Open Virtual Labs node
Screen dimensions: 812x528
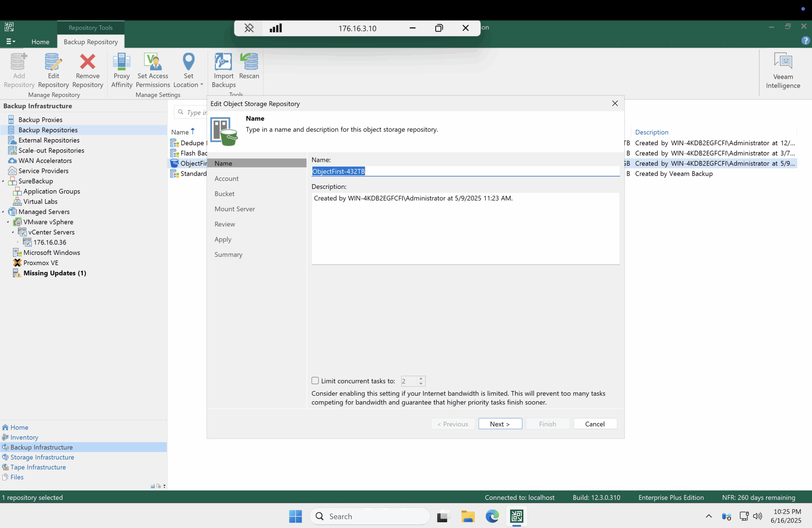tap(40, 201)
